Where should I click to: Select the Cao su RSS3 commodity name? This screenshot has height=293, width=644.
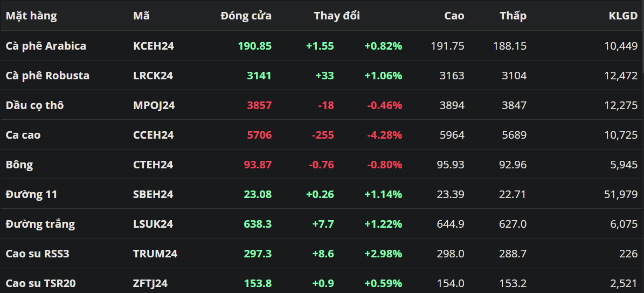point(37,254)
